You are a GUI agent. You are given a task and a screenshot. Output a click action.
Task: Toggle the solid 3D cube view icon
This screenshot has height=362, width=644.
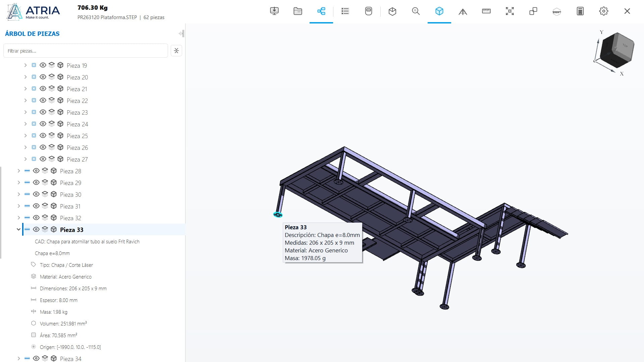point(439,11)
